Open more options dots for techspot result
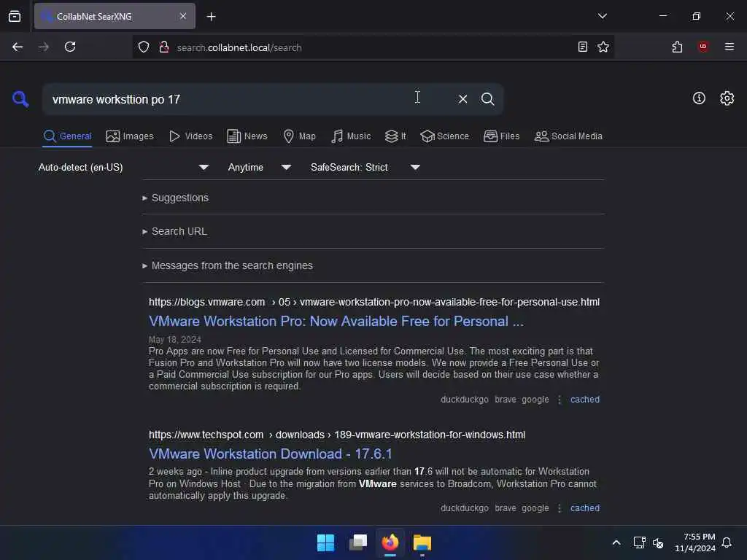Image resolution: width=747 pixels, height=560 pixels. (560, 508)
